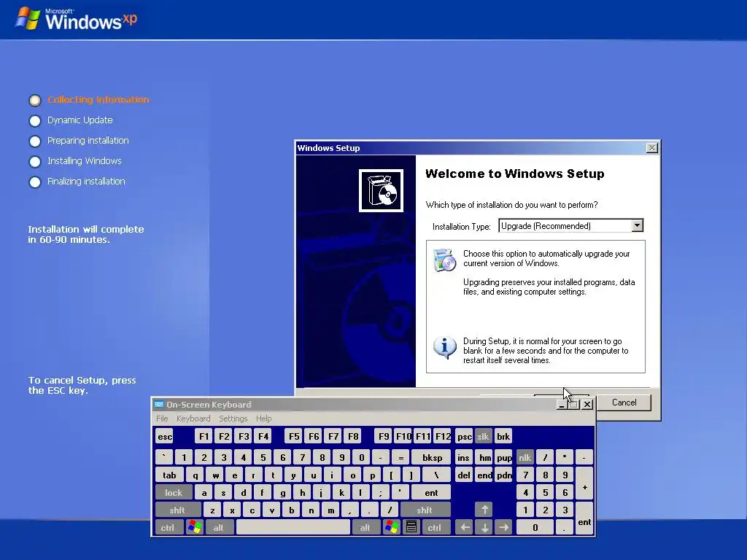Toggle the caps lock key
The height and width of the screenshot is (560, 747).
174,493
